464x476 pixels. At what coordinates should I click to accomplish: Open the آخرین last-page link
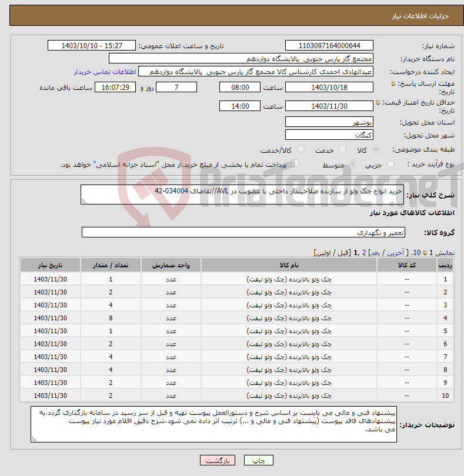point(395,253)
